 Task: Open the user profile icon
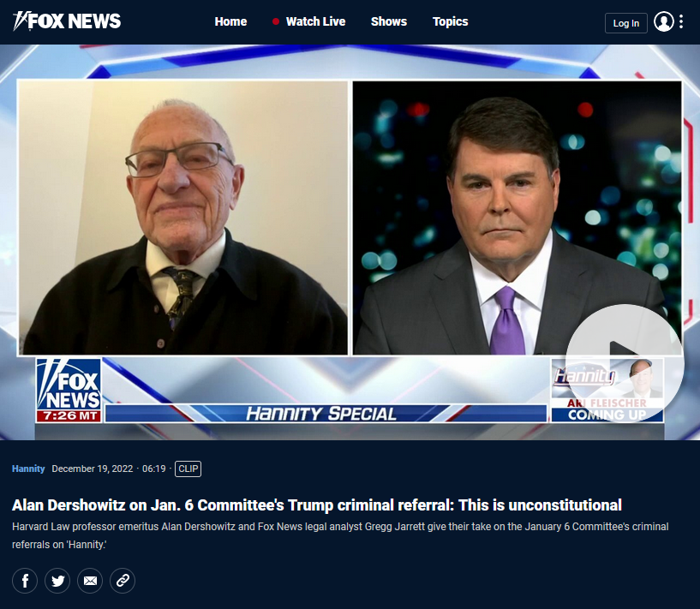(664, 21)
